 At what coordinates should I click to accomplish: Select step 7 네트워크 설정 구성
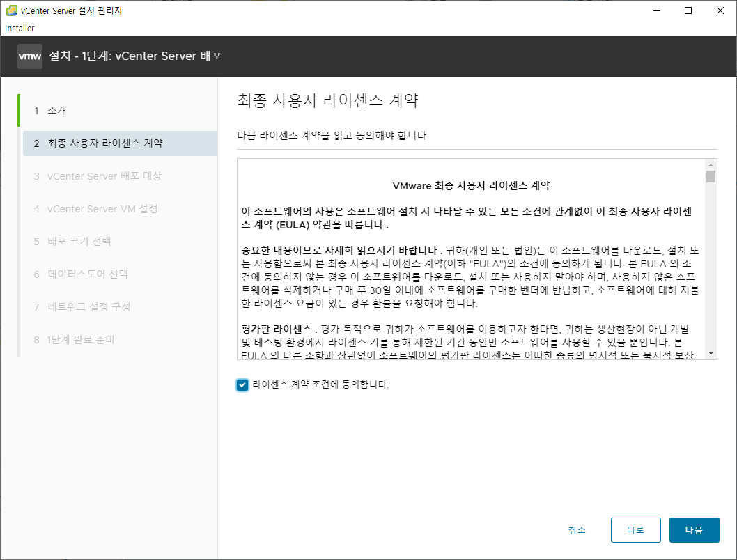(82, 306)
